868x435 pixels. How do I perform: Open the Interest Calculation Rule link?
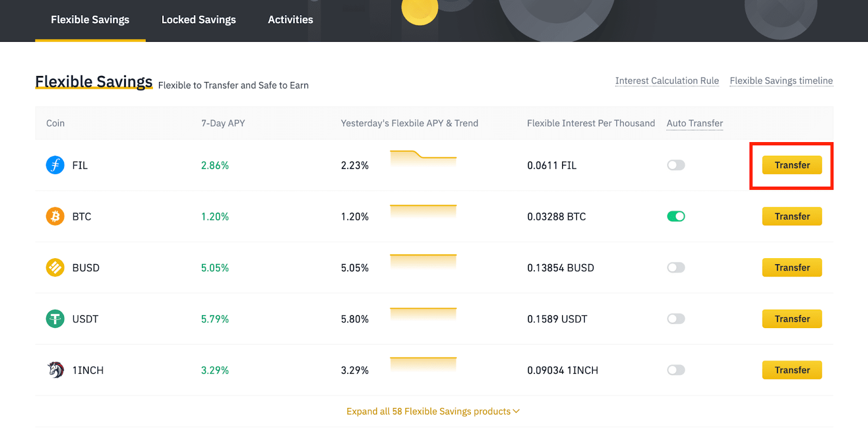click(667, 81)
